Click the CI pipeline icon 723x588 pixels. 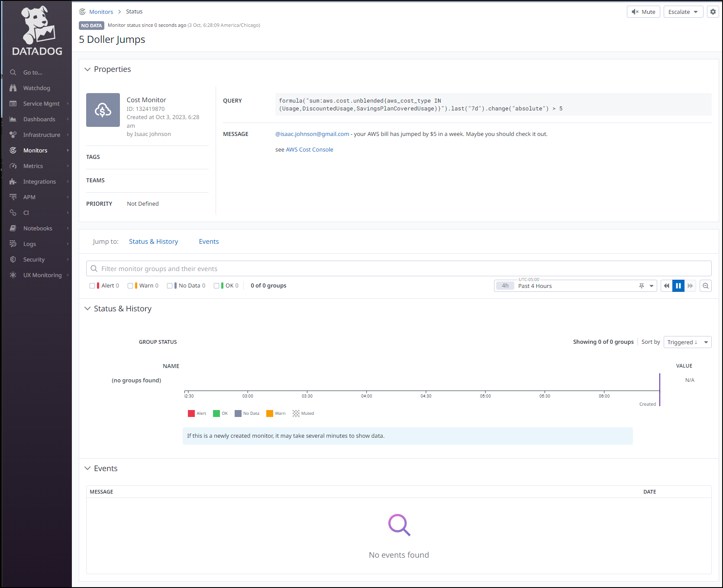[13, 213]
